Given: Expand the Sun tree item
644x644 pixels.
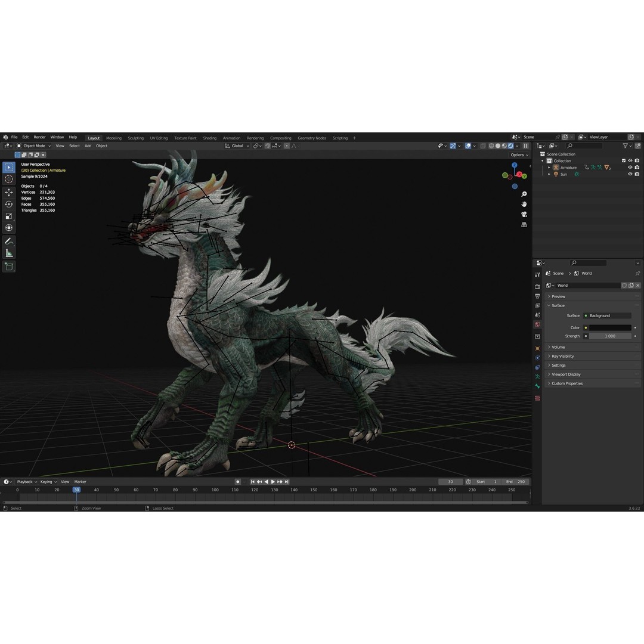Looking at the screenshot, I should pyautogui.click(x=549, y=174).
